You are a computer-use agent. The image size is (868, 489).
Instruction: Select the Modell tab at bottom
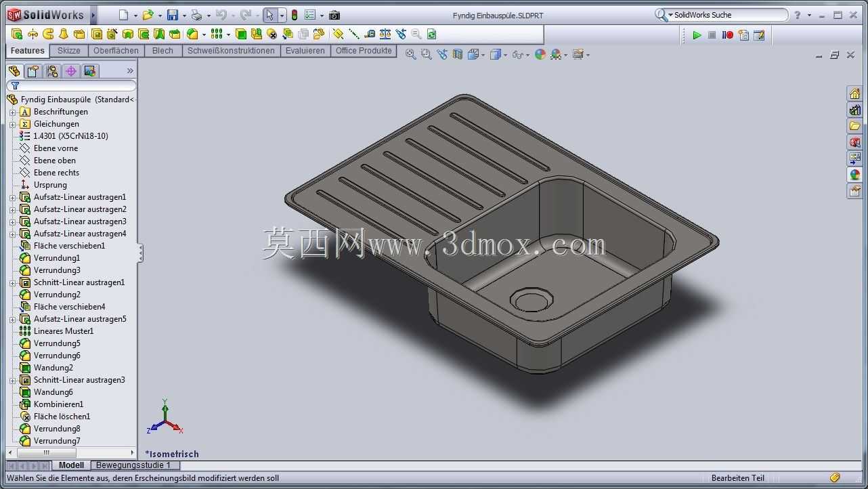coord(71,465)
